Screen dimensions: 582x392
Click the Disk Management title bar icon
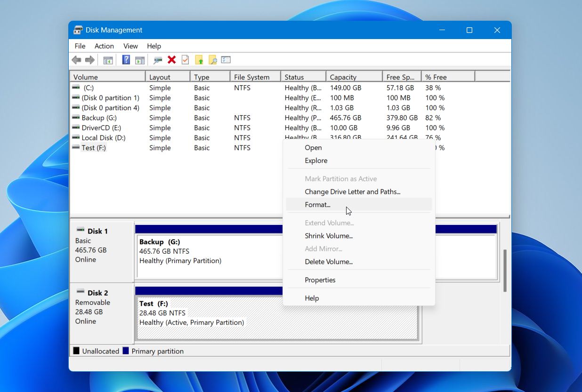coord(78,30)
